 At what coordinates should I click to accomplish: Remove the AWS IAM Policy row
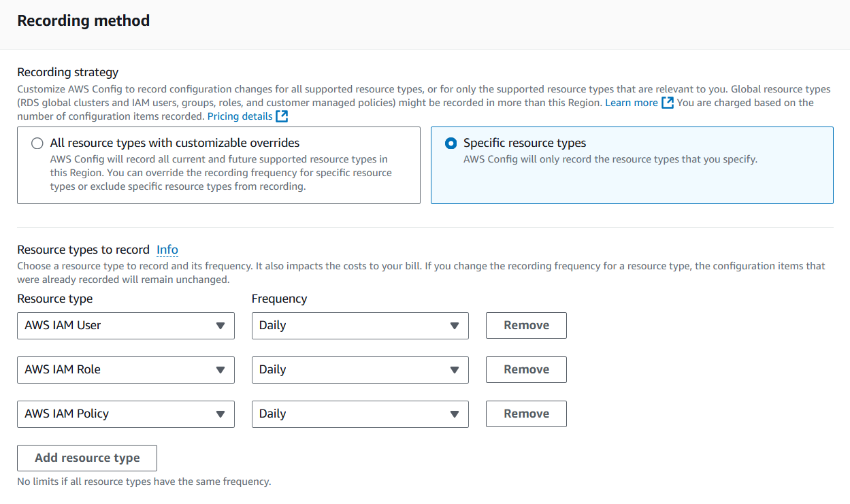pos(526,414)
